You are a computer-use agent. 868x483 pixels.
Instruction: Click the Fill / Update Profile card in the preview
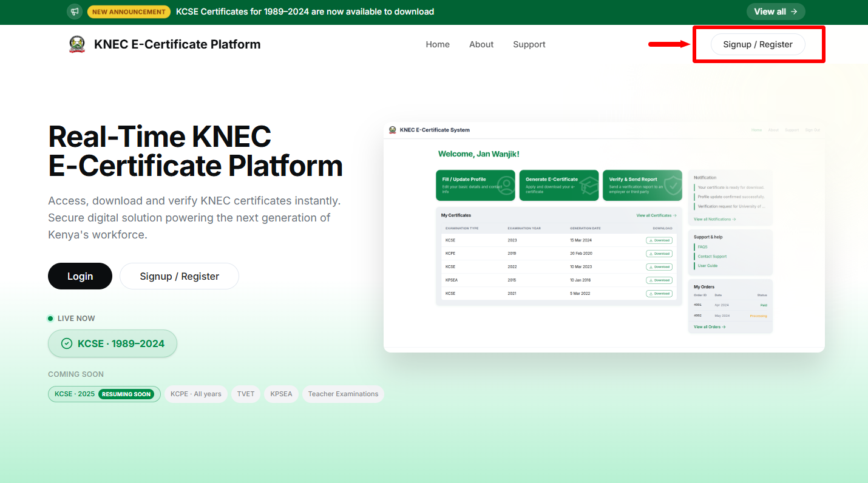[x=475, y=185]
